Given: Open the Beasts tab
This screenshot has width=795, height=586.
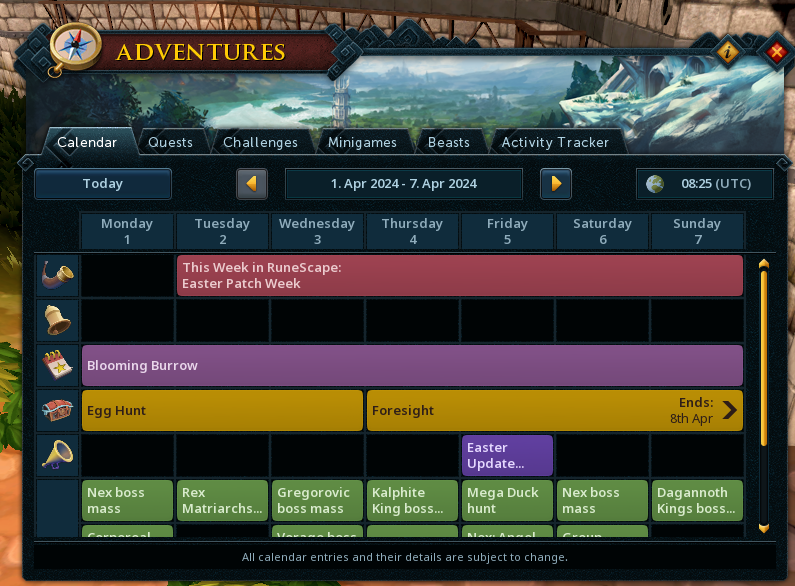Looking at the screenshot, I should [x=449, y=142].
